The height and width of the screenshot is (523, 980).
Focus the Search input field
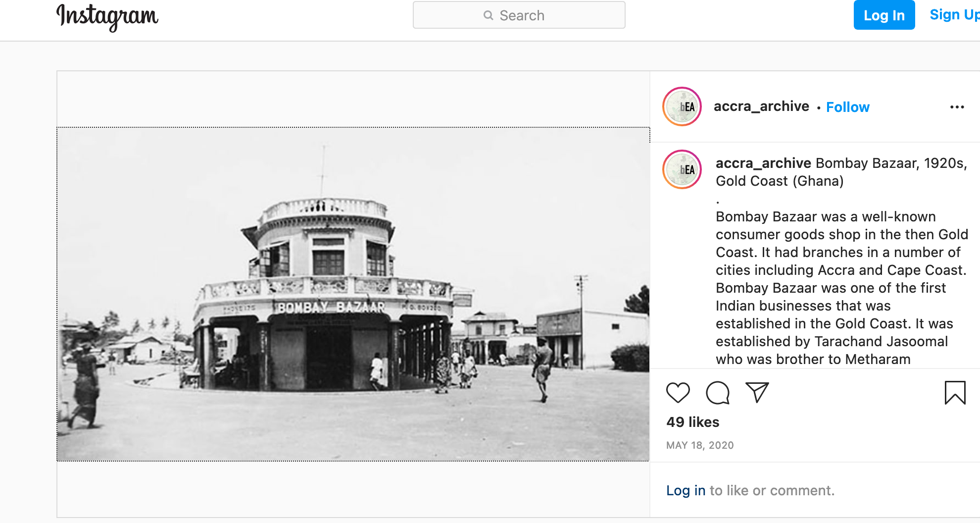[x=519, y=15]
